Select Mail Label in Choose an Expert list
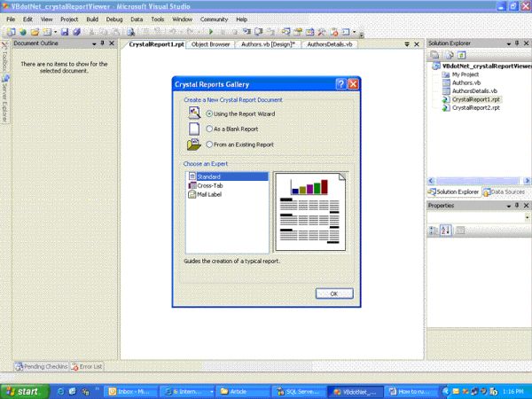The height and width of the screenshot is (399, 532). coord(205,194)
